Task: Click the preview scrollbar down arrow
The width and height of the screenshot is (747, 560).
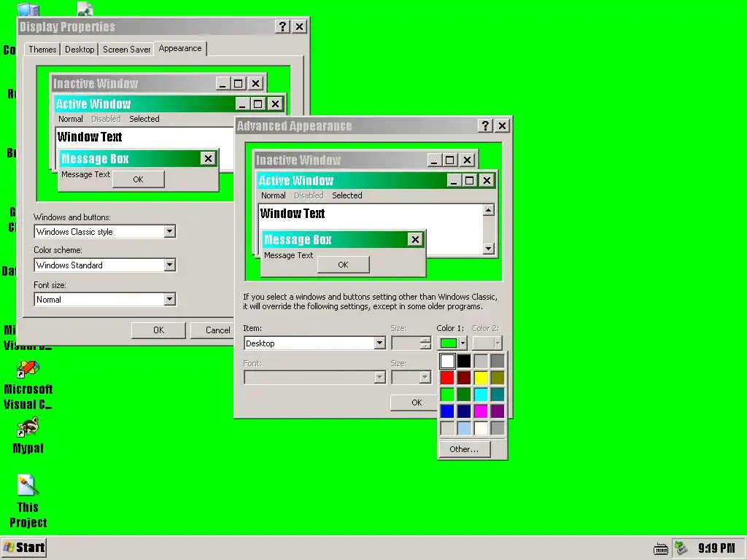Action: pyautogui.click(x=488, y=248)
